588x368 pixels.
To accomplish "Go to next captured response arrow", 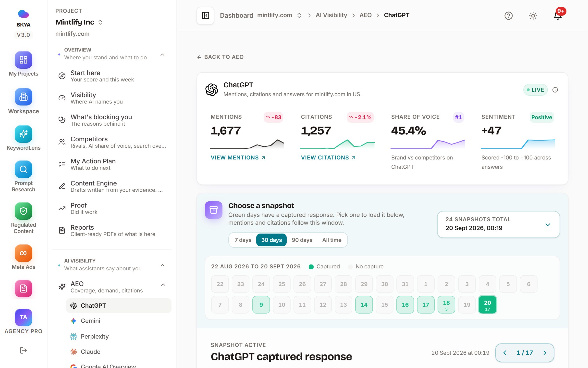I will tap(545, 353).
